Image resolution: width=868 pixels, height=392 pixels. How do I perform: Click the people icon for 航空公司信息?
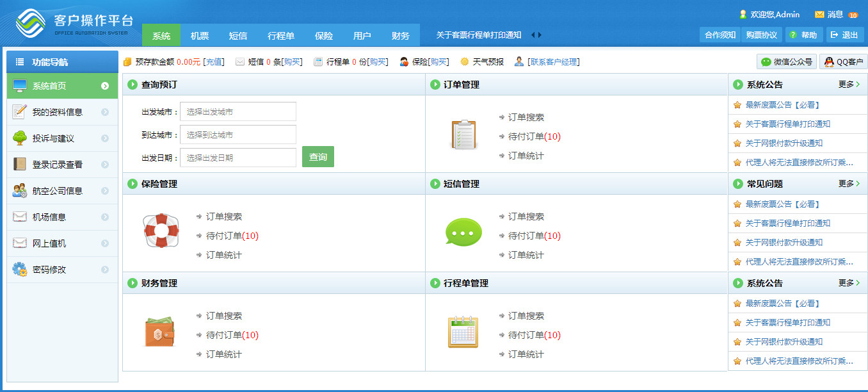[20, 190]
